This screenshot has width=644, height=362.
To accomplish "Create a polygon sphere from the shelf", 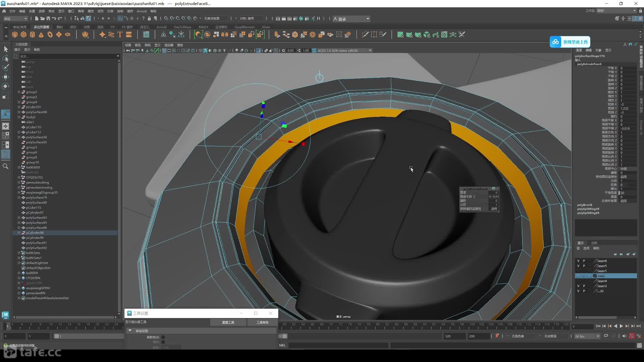I will [15, 35].
